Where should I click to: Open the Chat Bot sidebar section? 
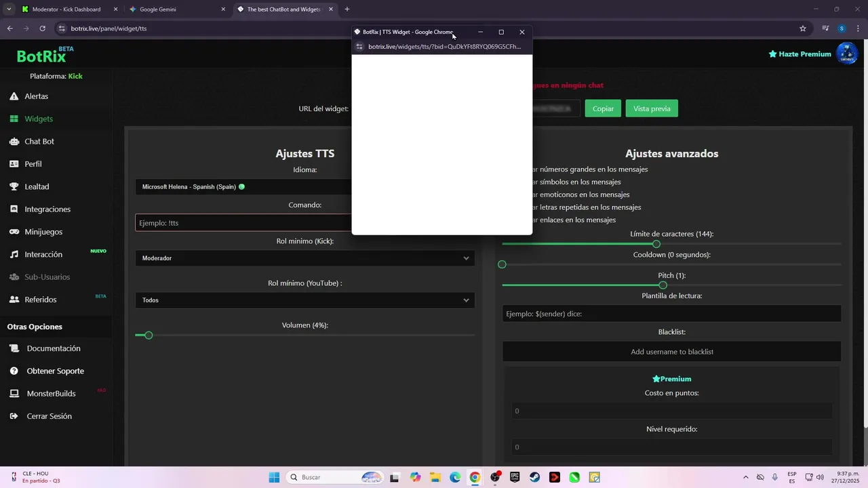coord(39,142)
